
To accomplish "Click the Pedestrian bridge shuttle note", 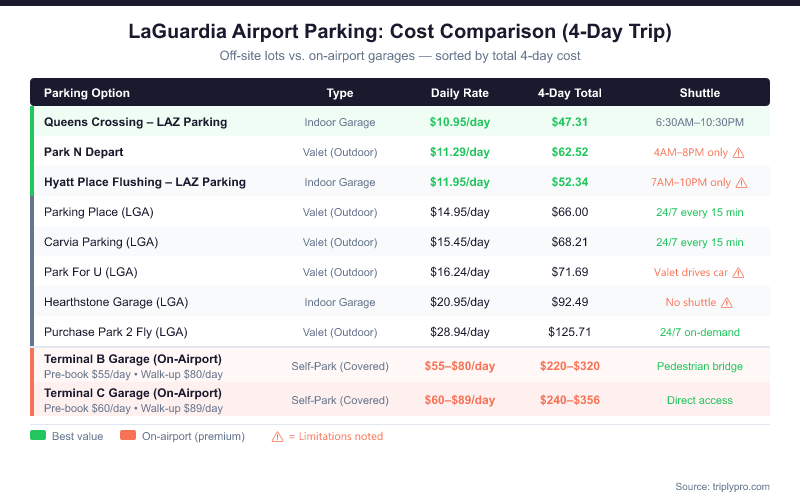I will (699, 366).
